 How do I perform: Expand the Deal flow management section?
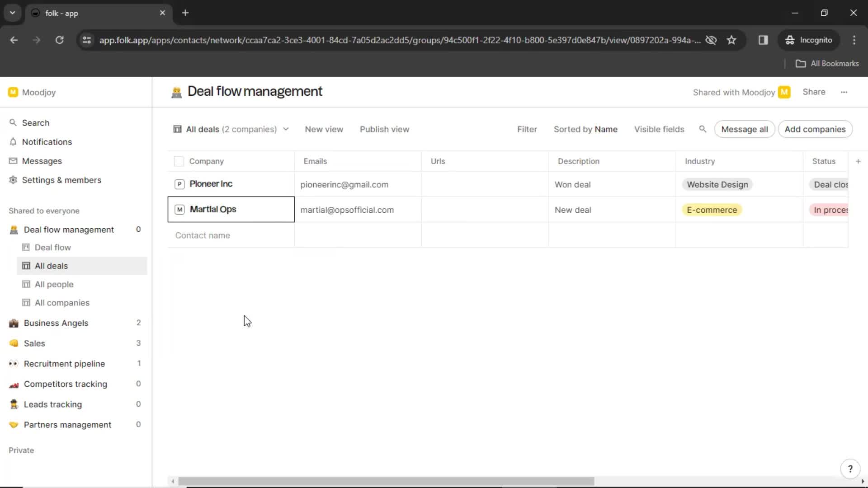coord(68,229)
